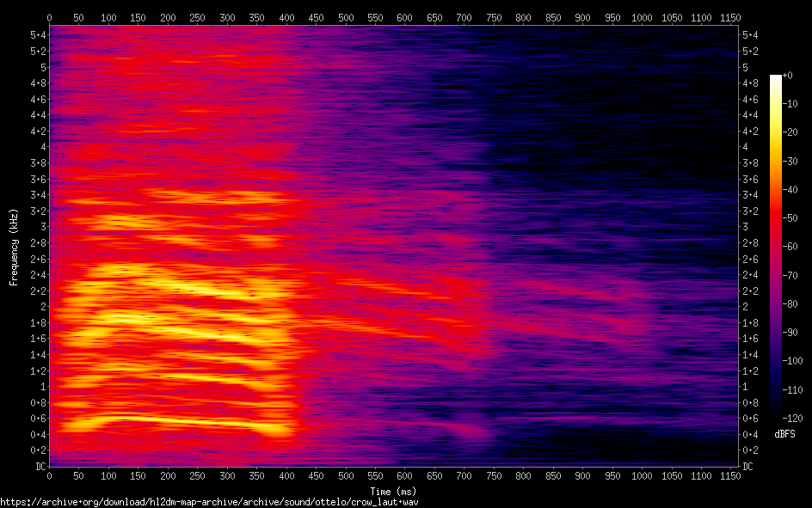Click the 0 ms marker on top axis
The height and width of the screenshot is (508, 812).
point(49,17)
